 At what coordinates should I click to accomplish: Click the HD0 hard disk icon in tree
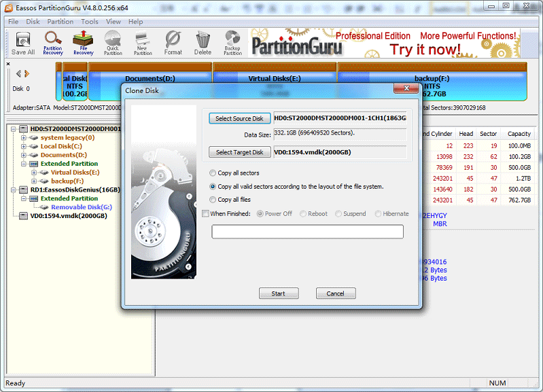click(x=23, y=129)
